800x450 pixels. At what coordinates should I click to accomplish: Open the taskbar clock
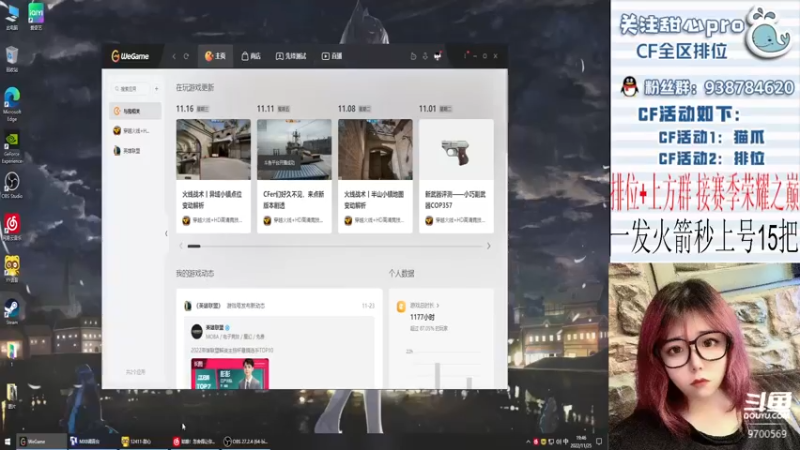(582, 441)
